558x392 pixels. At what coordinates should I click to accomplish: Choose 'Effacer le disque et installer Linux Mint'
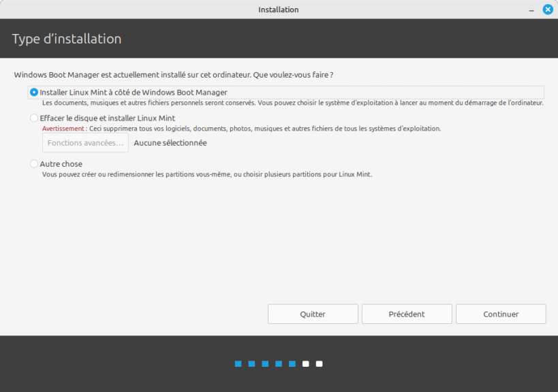tap(34, 118)
